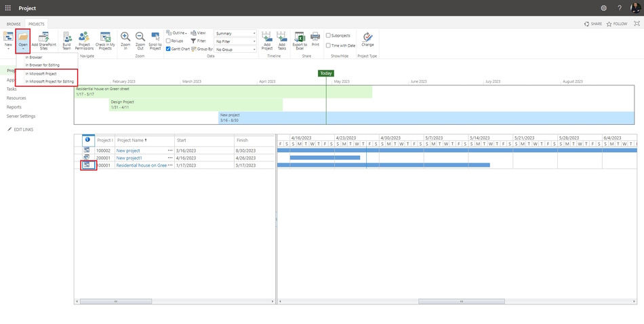Click the project icon for Residential house row

(x=87, y=165)
